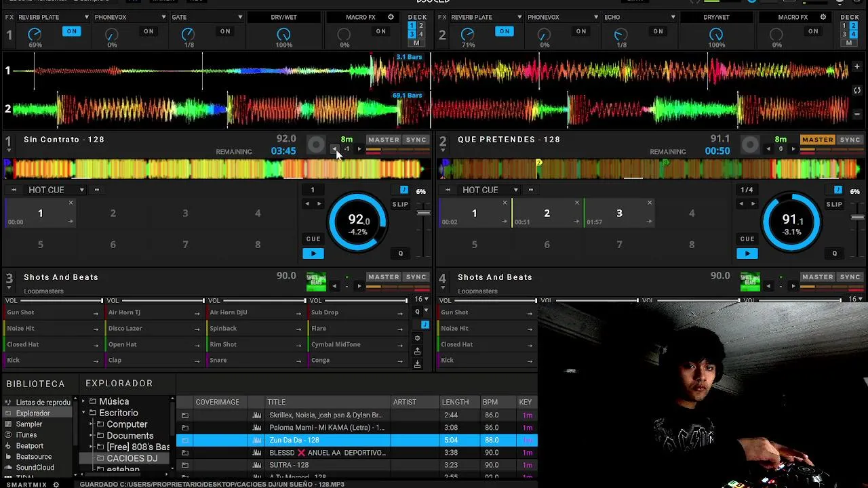Go to next pad page on deck 2
This screenshot has width=868, height=488.
coord(530,190)
